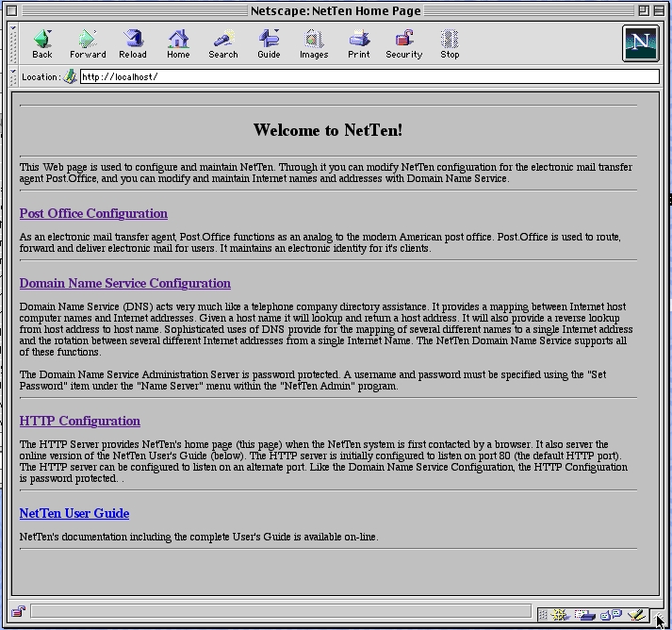Click the Location URL field
Viewport: 672px width, 630px height.
tap(369, 76)
